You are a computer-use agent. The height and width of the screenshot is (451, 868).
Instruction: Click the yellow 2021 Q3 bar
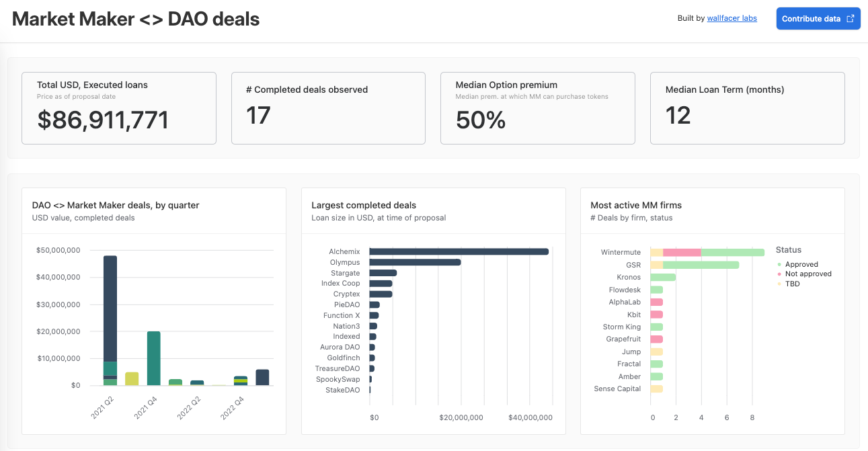pos(132,379)
